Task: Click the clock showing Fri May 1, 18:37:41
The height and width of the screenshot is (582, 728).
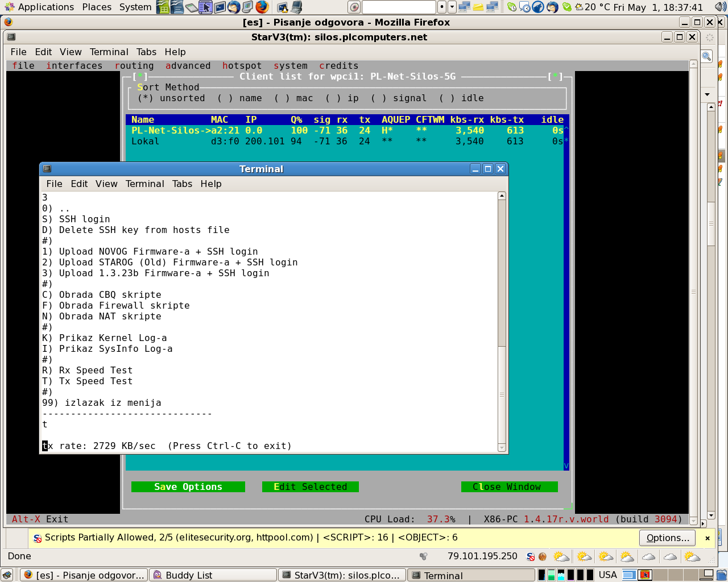Action: (658, 7)
